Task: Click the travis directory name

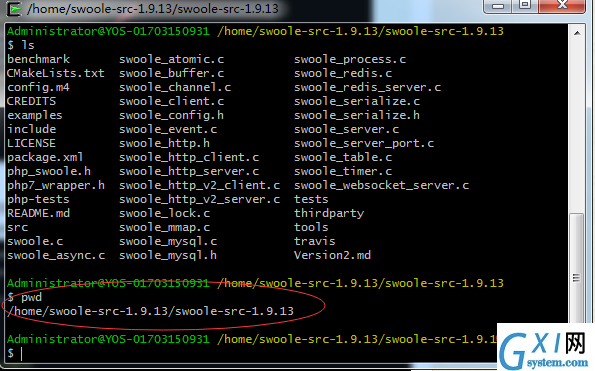Action: [x=315, y=241]
